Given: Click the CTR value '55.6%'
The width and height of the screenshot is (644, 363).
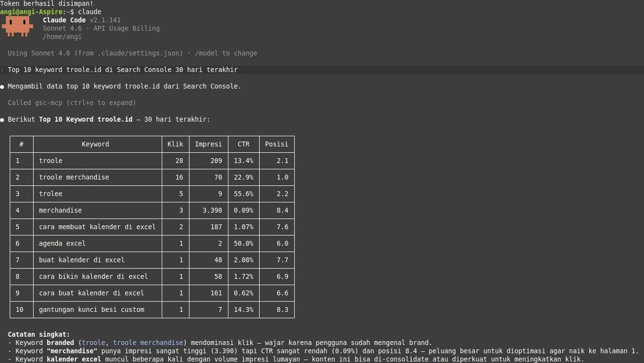Looking at the screenshot, I should 244,194.
